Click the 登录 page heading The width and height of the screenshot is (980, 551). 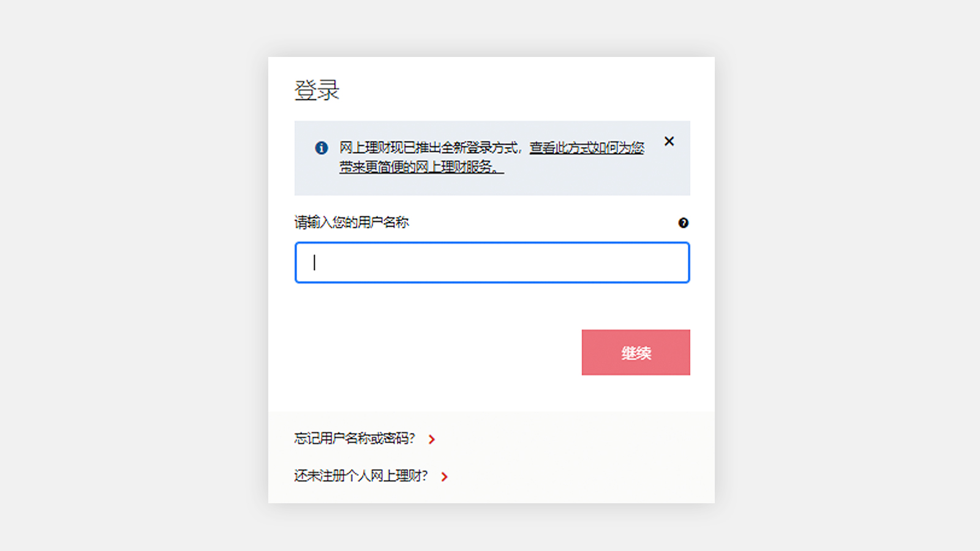coord(317,90)
